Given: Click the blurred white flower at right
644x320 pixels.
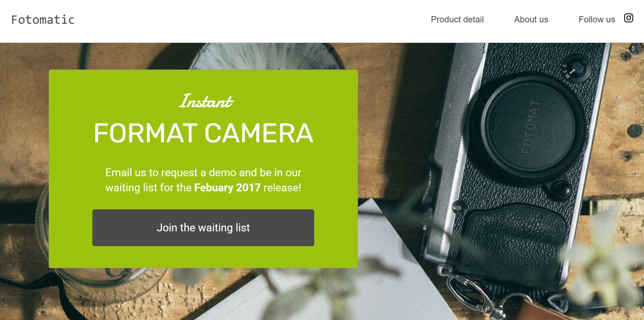Looking at the screenshot, I should pos(606,252).
